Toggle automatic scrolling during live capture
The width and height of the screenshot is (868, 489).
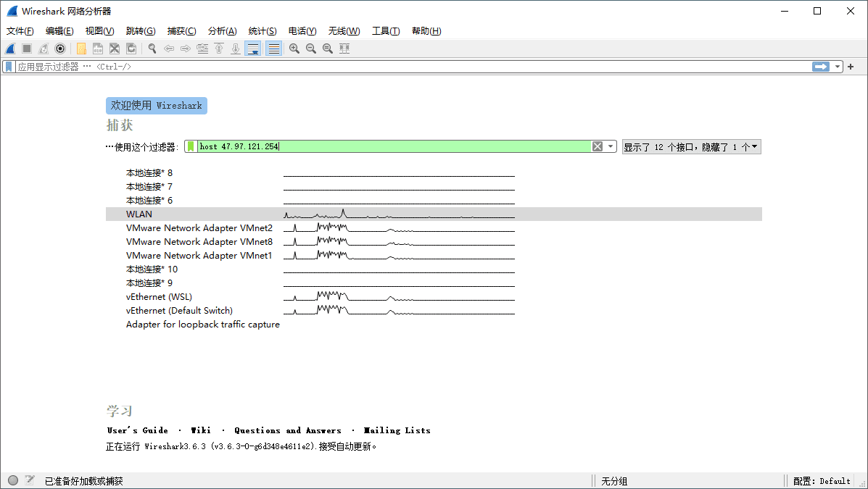pos(252,49)
